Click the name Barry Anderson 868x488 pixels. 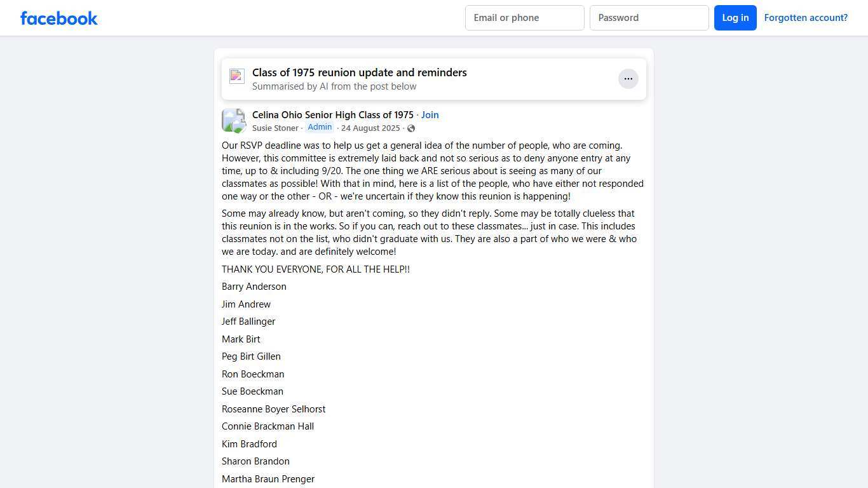click(254, 287)
